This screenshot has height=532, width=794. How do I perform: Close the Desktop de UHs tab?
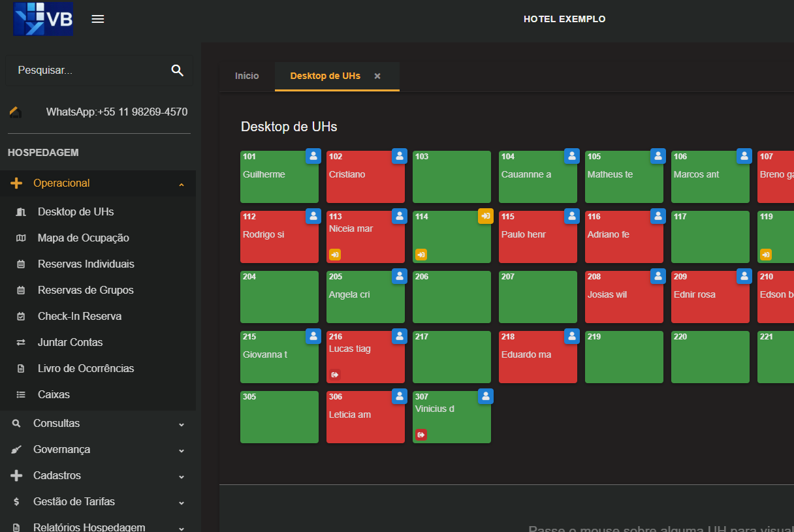coord(377,76)
